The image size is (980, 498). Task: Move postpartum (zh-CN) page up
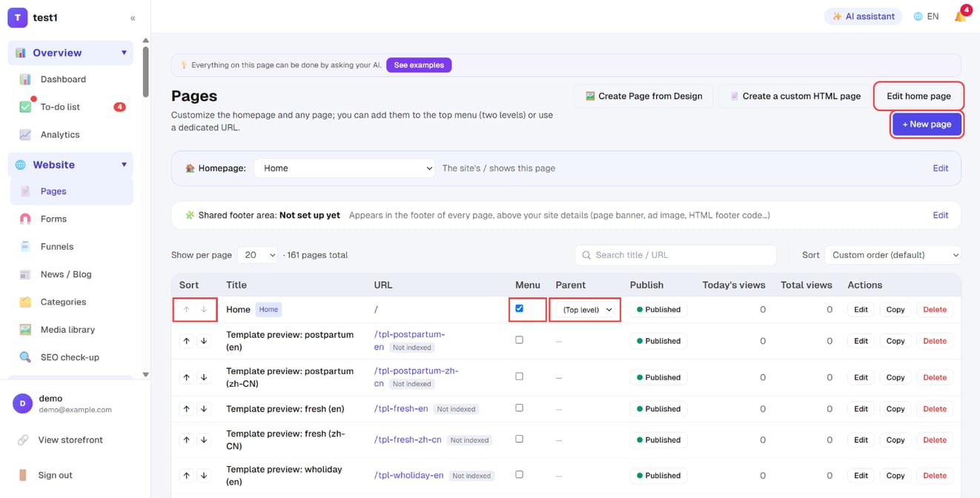tap(186, 377)
